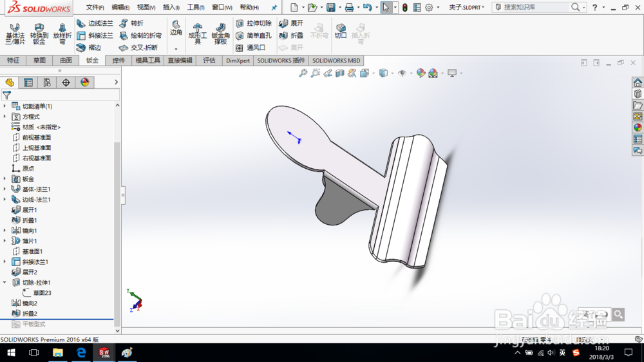
Task: Open the File (文件) menu
Action: (95, 7)
